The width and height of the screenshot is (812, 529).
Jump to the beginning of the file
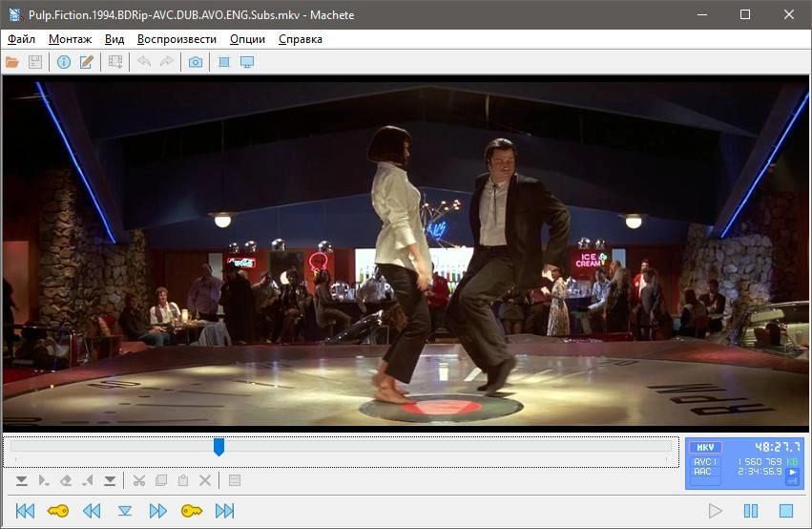tap(25, 511)
